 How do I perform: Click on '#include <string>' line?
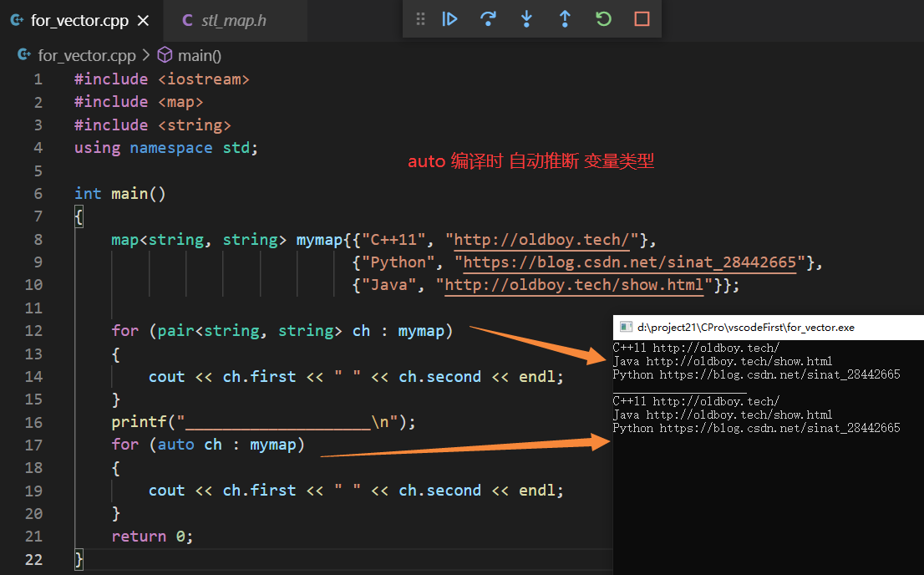(x=152, y=125)
